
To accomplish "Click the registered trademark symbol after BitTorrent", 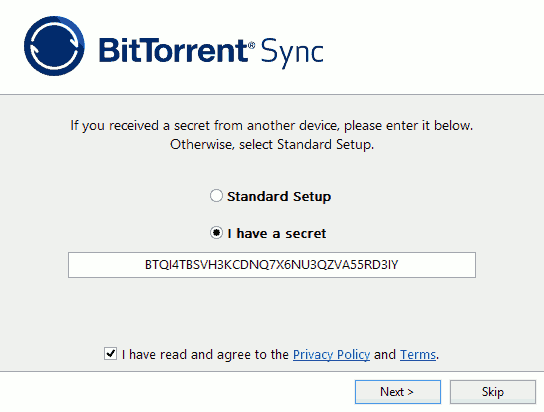I will [252, 45].
